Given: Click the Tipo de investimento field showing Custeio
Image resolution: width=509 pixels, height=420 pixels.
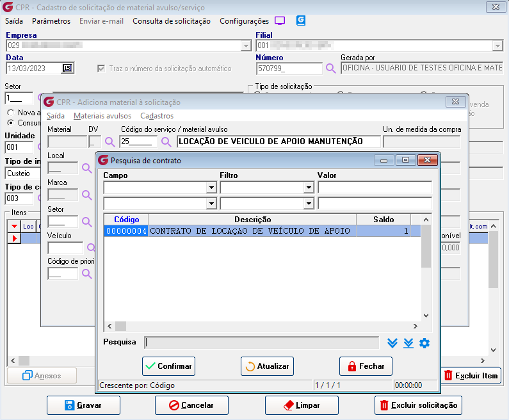Looking at the screenshot, I should coord(22,174).
